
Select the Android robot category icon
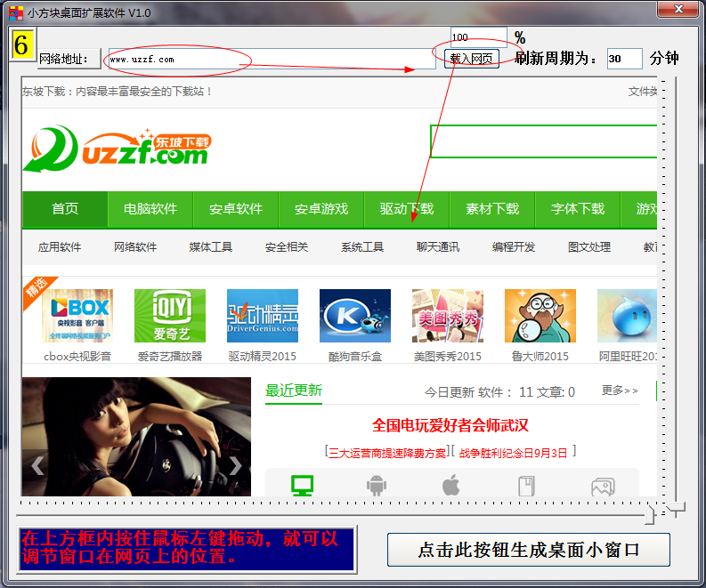(377, 486)
